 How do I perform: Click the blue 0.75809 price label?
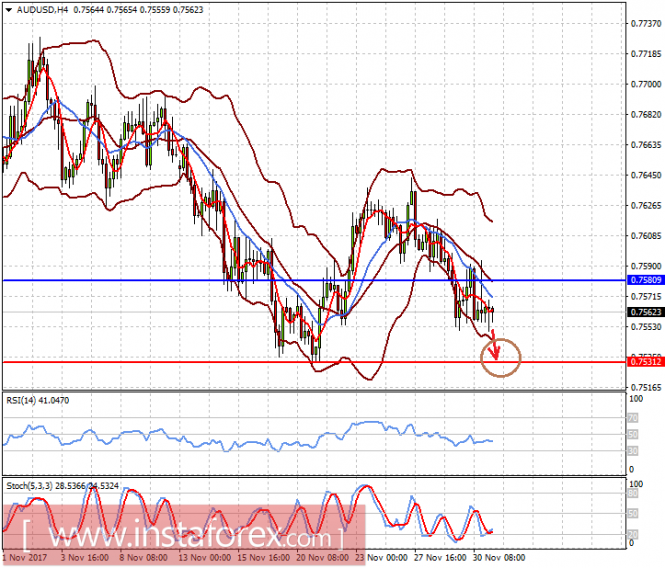point(646,281)
